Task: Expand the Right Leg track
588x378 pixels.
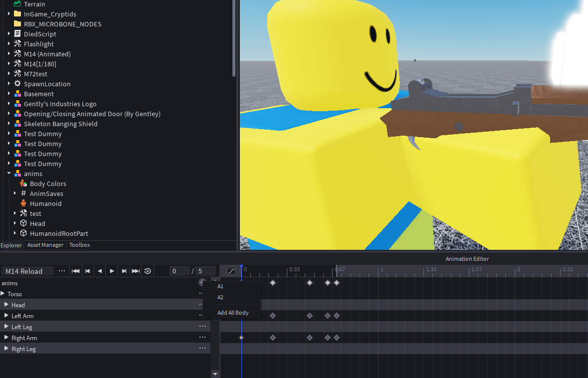Action: point(6,349)
